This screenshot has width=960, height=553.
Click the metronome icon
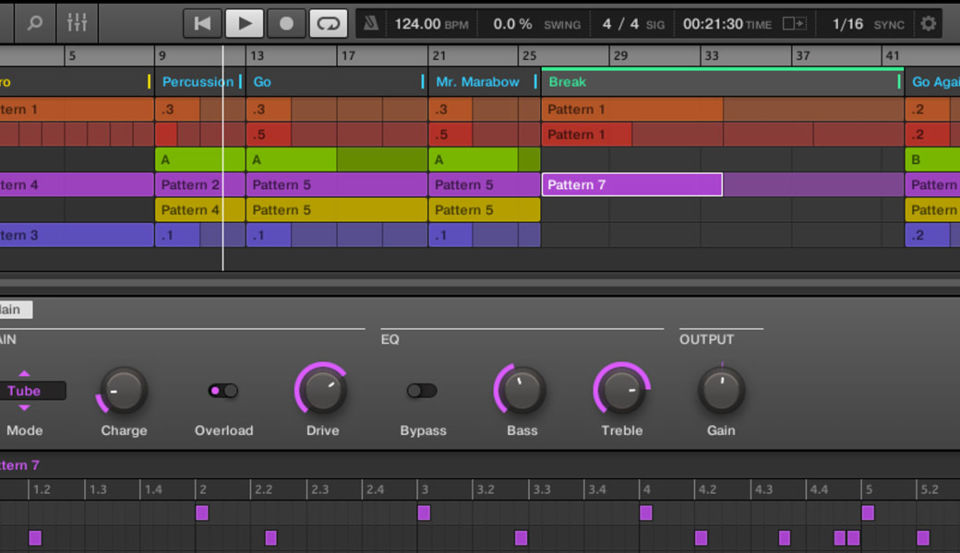[x=371, y=23]
